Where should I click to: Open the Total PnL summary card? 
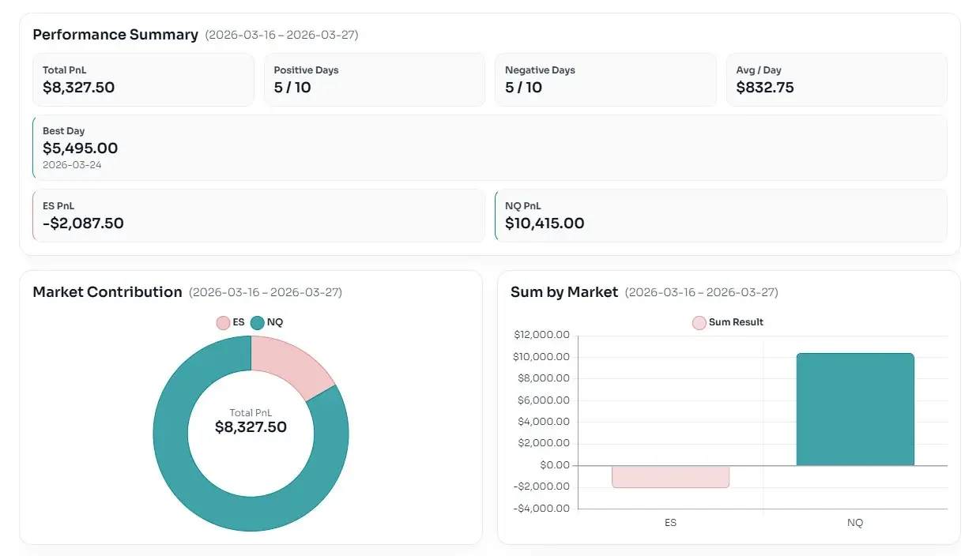(x=143, y=80)
